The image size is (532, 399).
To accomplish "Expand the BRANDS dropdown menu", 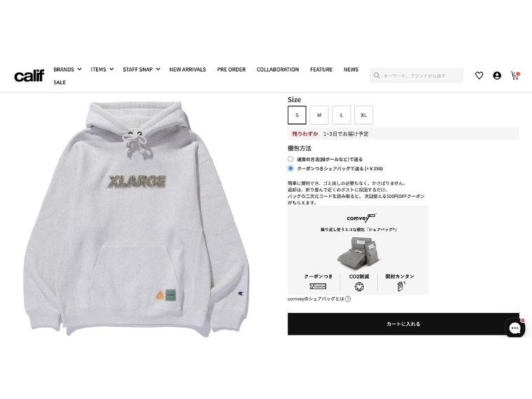I will click(67, 69).
